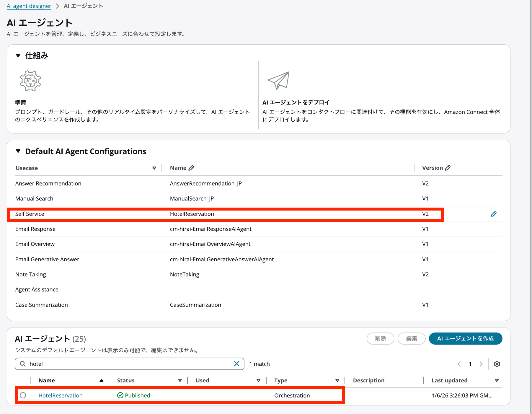532x414 pixels.
Task: Navigate to AI agent designer breadcrumb
Action: coord(29,6)
